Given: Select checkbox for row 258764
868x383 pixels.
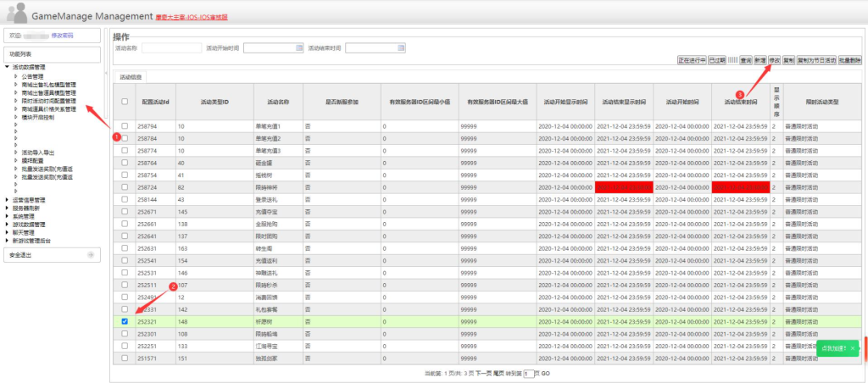Looking at the screenshot, I should pyautogui.click(x=125, y=163).
